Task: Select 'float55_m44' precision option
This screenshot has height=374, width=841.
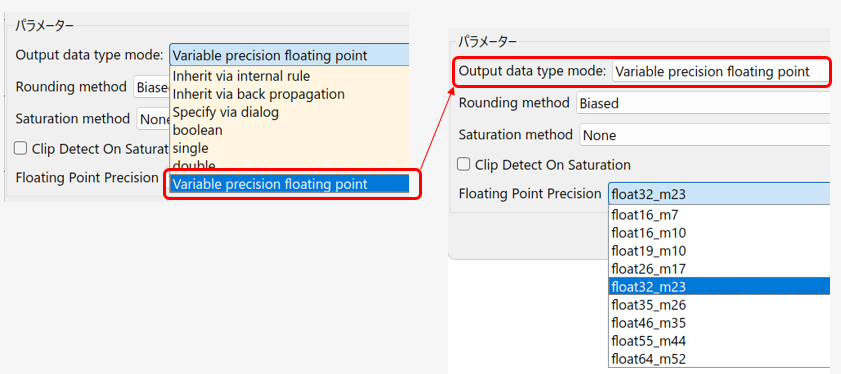Action: coord(719,341)
